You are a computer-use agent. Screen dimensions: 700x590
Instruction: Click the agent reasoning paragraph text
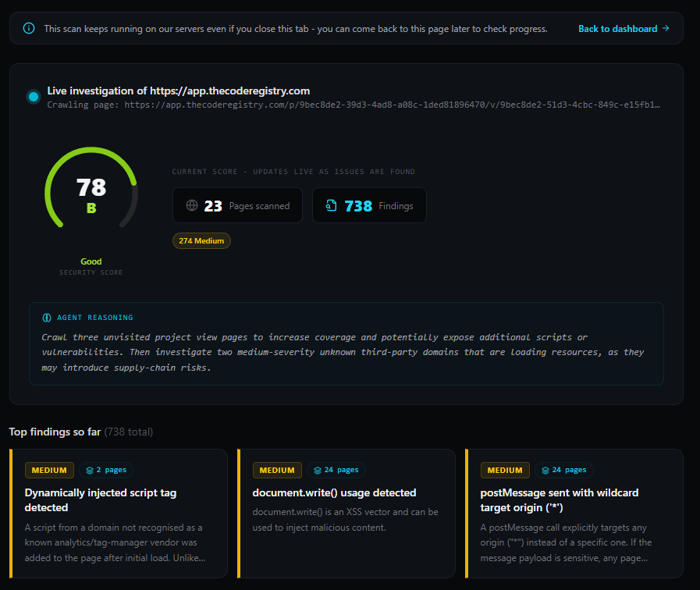[x=343, y=352]
